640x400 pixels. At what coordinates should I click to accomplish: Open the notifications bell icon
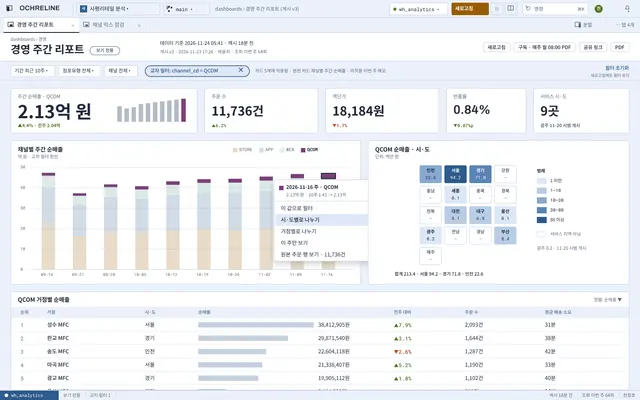[627, 8]
